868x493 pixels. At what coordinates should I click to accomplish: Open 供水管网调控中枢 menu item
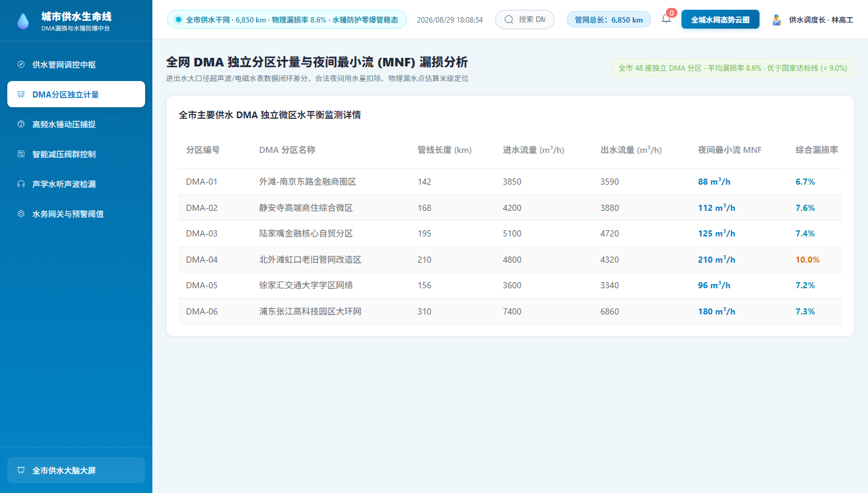[76, 65]
